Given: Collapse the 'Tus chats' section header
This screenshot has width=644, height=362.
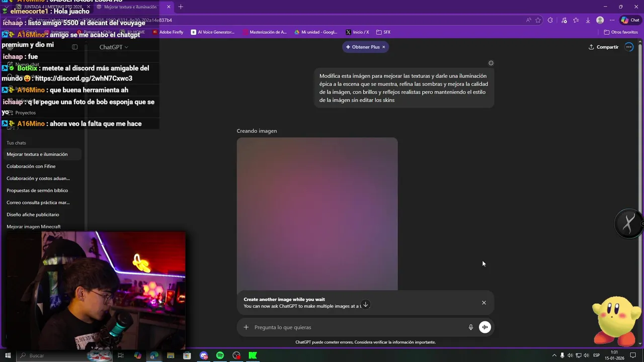Looking at the screenshot, I should click(16, 143).
